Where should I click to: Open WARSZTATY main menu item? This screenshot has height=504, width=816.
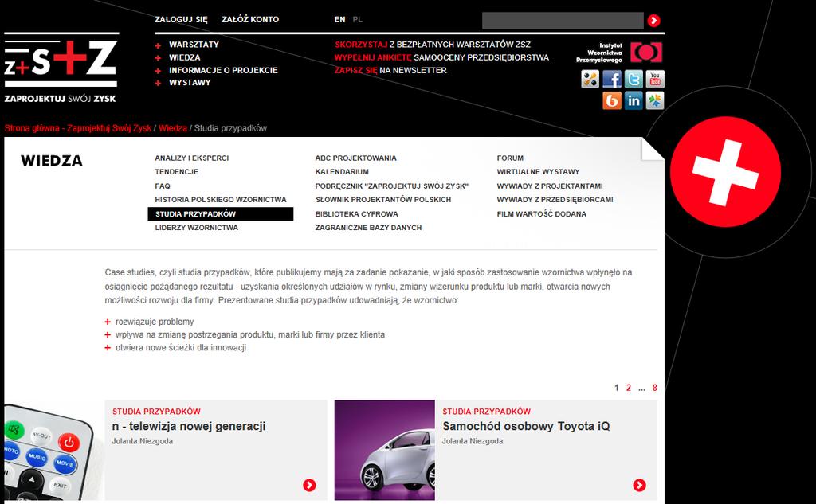[194, 45]
